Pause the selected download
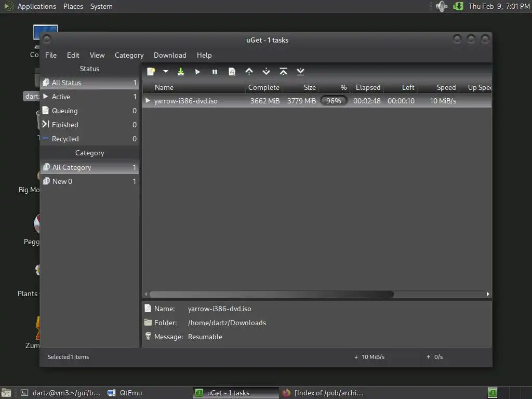The width and height of the screenshot is (532, 399). (215, 72)
